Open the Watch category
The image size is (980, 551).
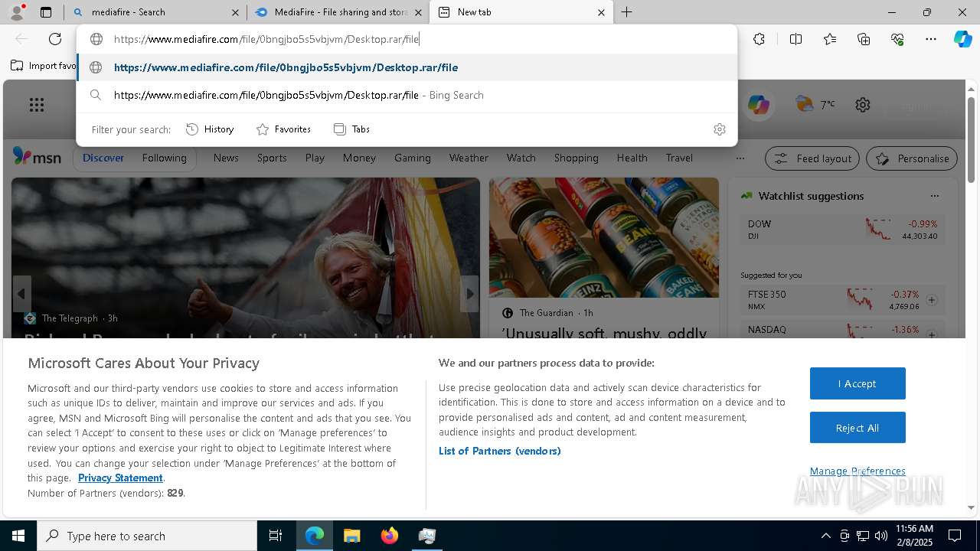tap(521, 158)
